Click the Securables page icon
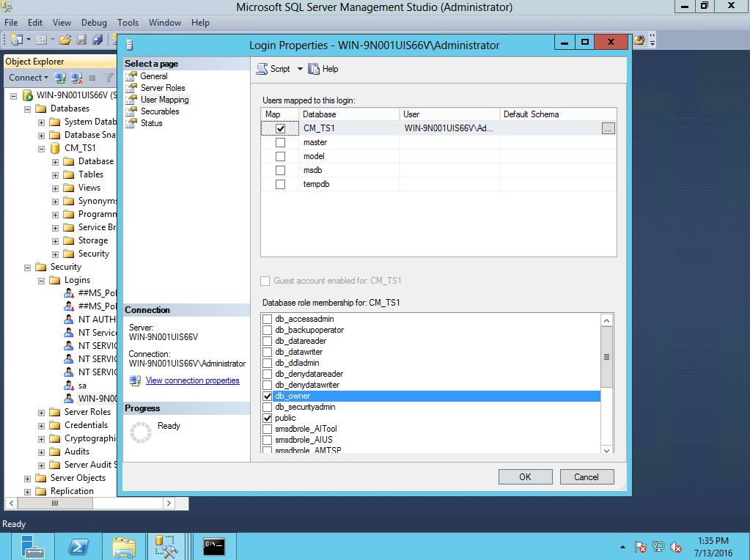Image resolution: width=750 pixels, height=560 pixels. [x=131, y=111]
